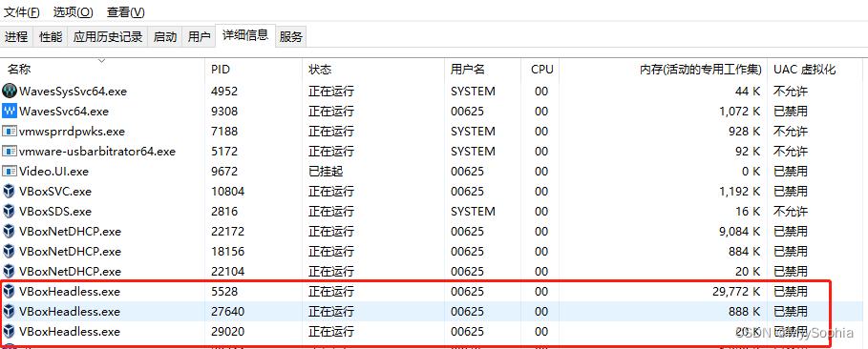Click SYSTEM username in VBoxSDS.exe row
This screenshot has width=868, height=349.
coord(473,212)
